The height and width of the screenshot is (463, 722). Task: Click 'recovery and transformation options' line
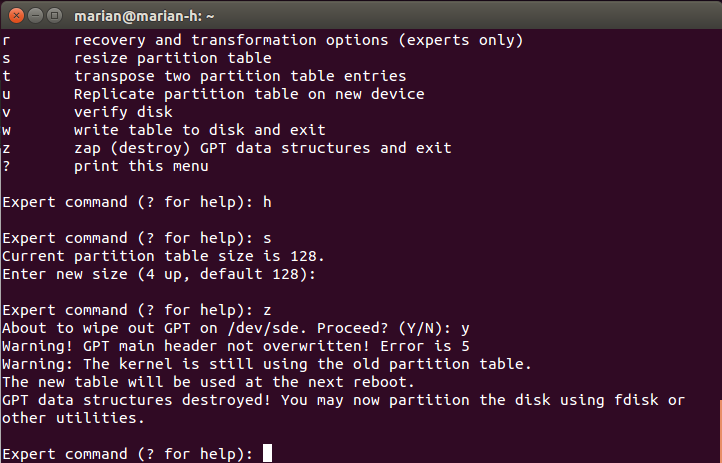click(263, 40)
